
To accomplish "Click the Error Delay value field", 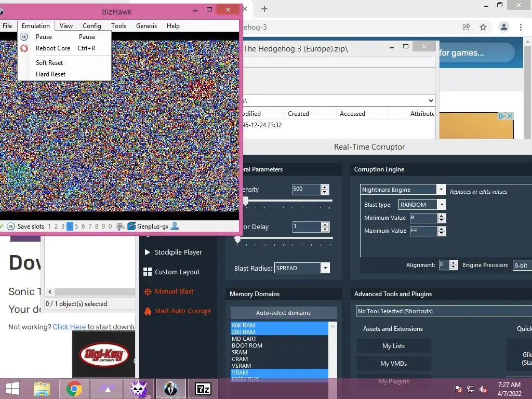I will pos(307,227).
